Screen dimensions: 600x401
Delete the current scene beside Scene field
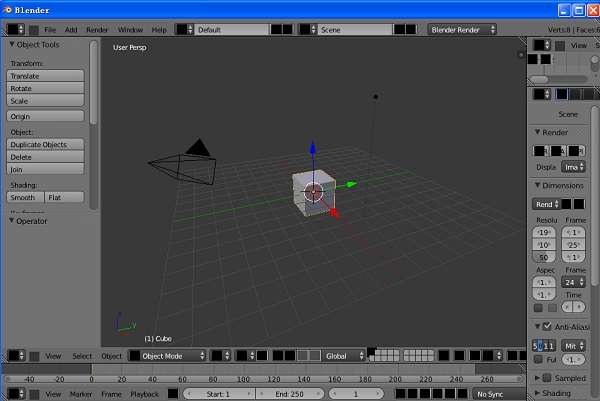pos(411,29)
